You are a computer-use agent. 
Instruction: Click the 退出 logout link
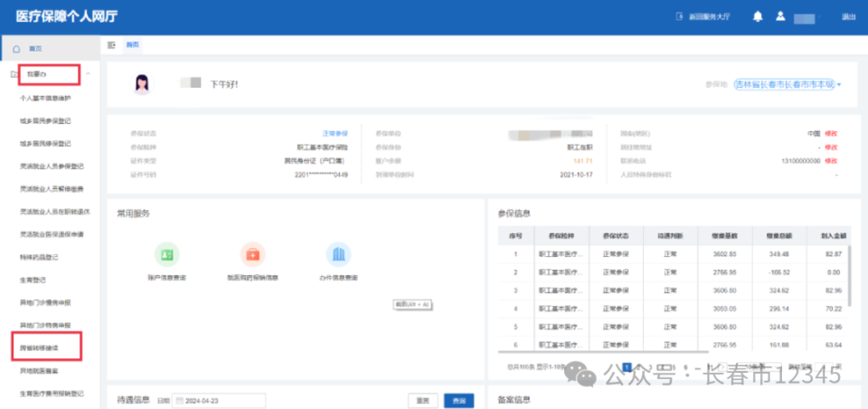tap(849, 17)
